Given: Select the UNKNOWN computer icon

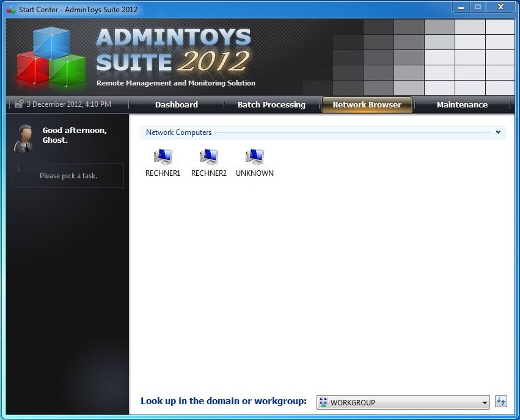Looking at the screenshot, I should 255,157.
